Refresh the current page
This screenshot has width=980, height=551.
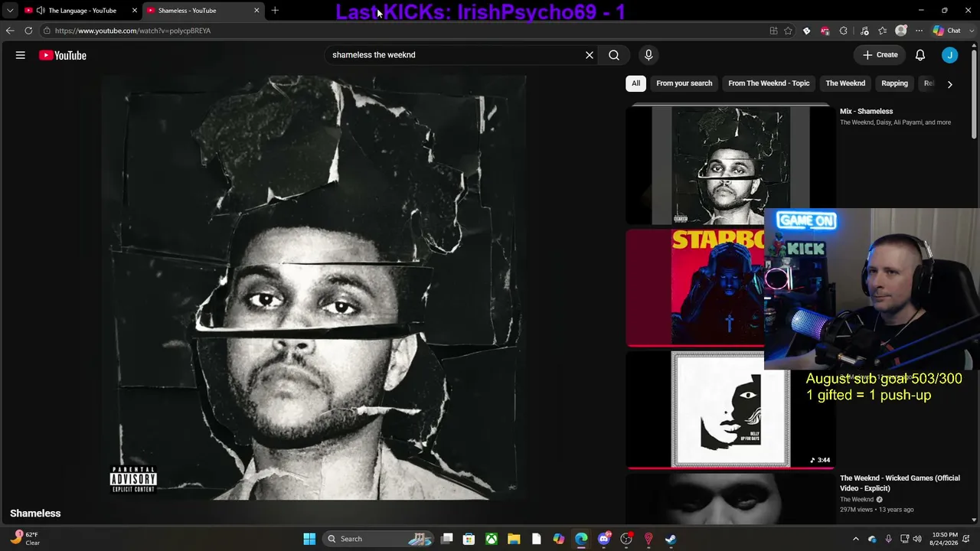[28, 31]
